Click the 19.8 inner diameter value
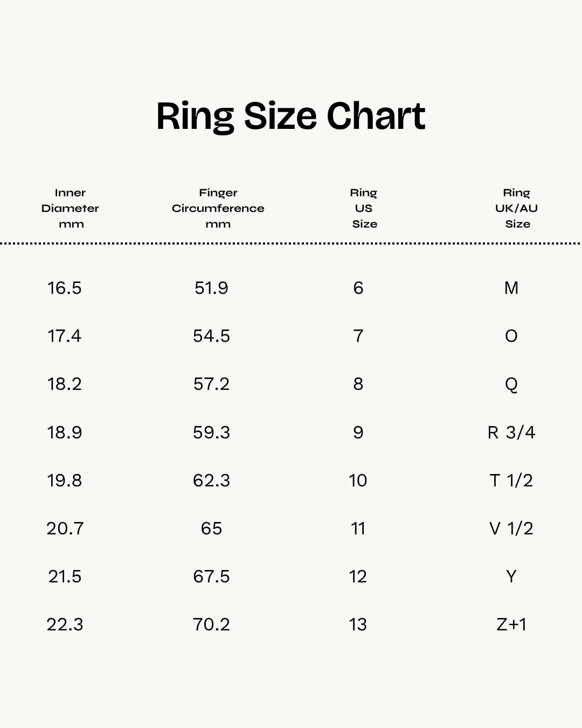 coord(65,480)
